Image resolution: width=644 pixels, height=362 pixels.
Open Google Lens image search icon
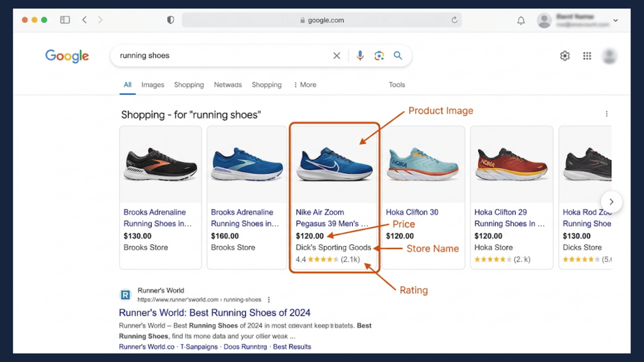point(379,55)
